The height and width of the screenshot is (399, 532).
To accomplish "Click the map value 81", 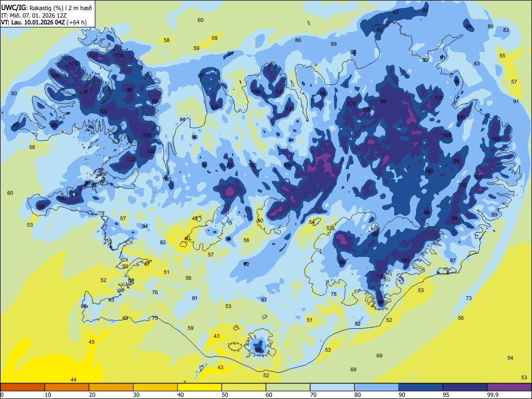I will [194, 298].
